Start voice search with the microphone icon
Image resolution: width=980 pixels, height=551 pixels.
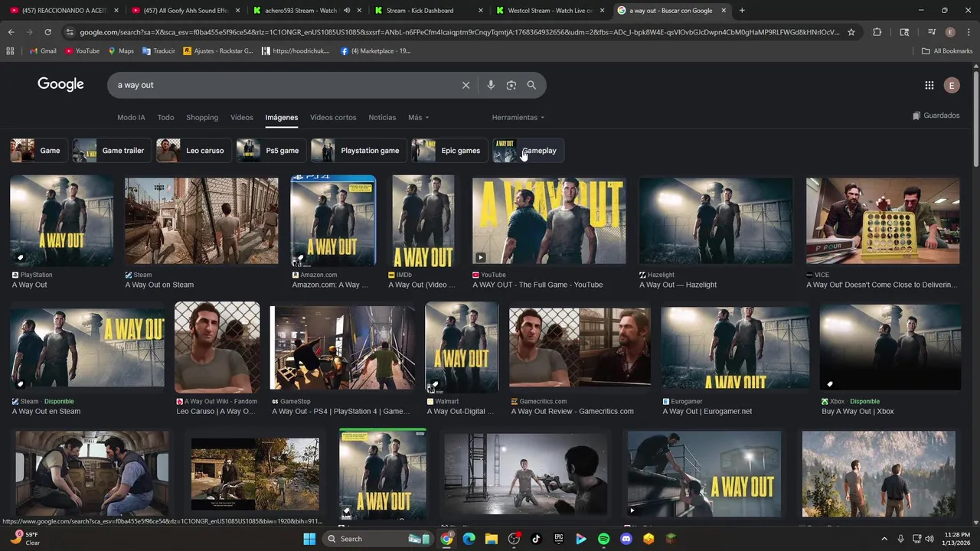tap(491, 85)
